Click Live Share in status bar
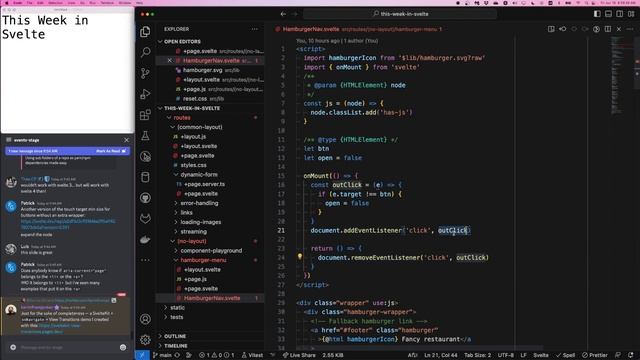 [299, 355]
